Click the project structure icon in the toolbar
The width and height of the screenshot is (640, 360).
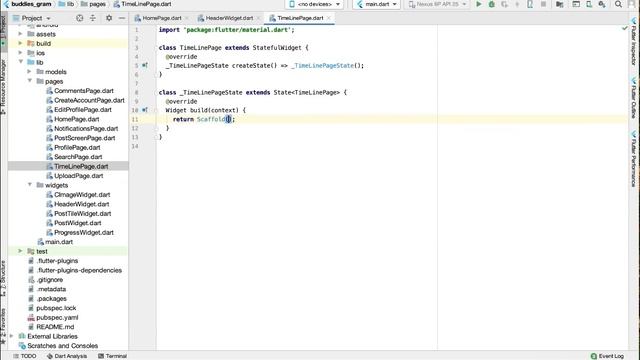pyautogui.click(x=560, y=4)
